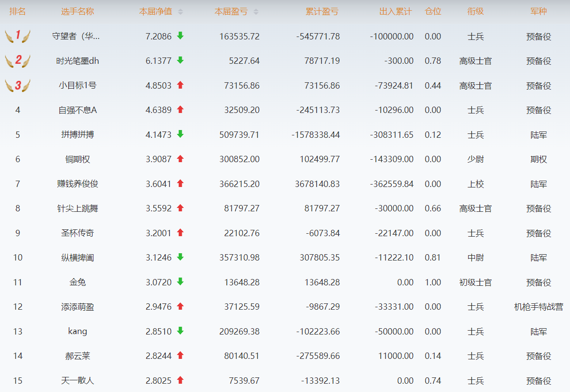570x392 pixels.
Task: Open player 守望者（华... profile
Action: point(76,37)
